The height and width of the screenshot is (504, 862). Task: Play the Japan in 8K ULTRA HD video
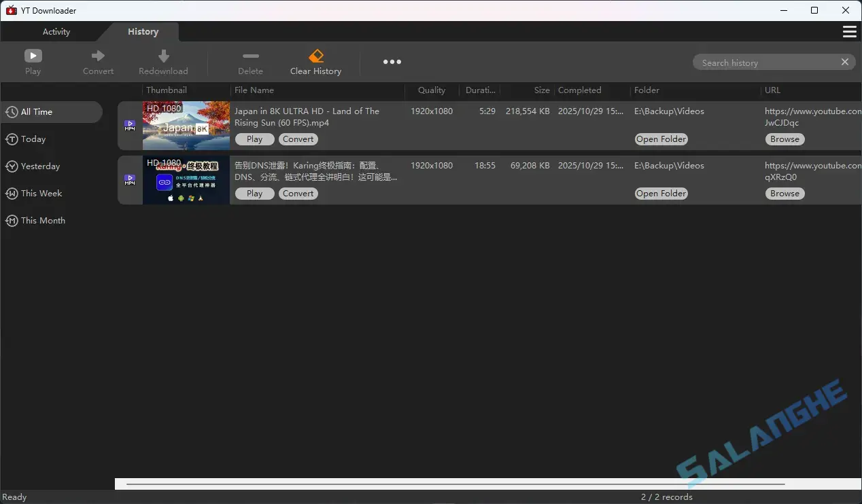pos(254,139)
